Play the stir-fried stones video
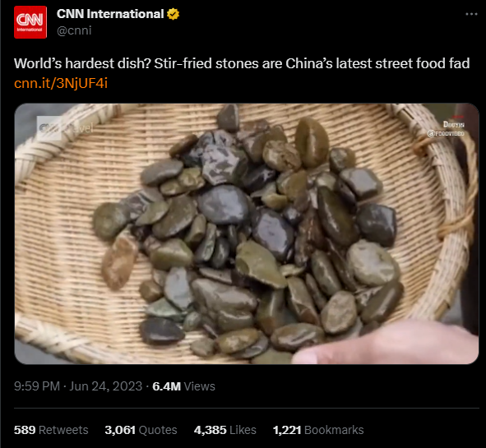This screenshot has height=448, width=486. pos(247,233)
